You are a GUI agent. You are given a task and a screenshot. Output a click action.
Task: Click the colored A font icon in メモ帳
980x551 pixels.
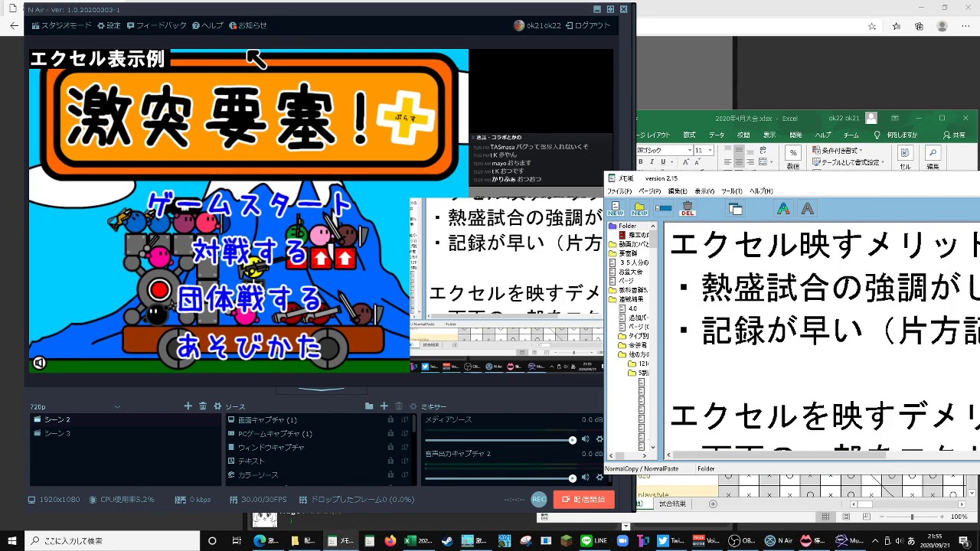pyautogui.click(x=783, y=208)
